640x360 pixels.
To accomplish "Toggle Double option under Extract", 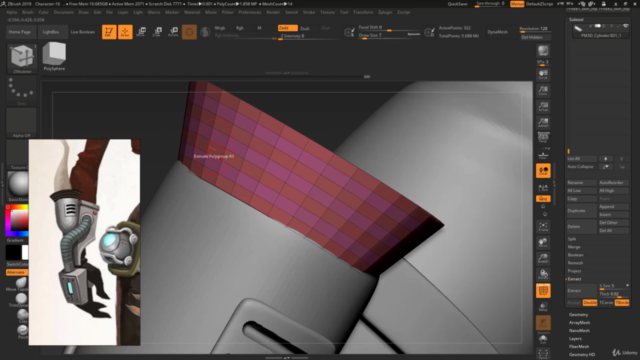I will click(x=590, y=303).
